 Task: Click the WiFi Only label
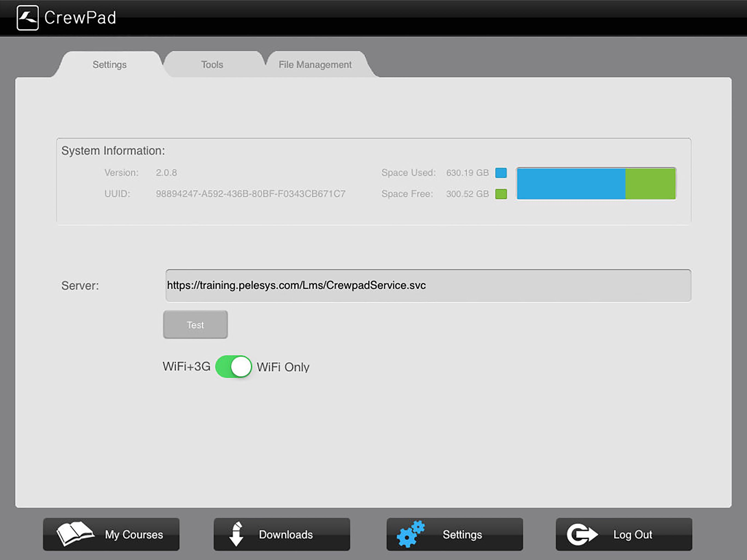[x=283, y=367]
